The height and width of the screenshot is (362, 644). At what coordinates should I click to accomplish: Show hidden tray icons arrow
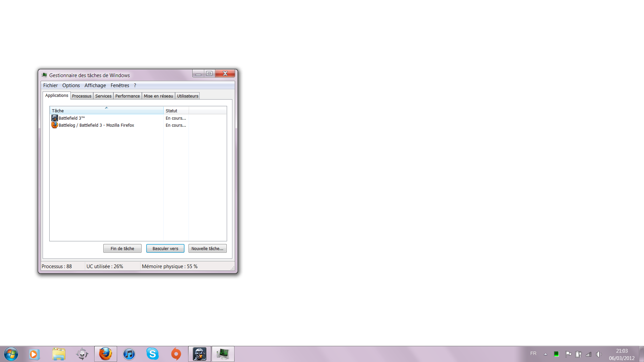tap(545, 354)
